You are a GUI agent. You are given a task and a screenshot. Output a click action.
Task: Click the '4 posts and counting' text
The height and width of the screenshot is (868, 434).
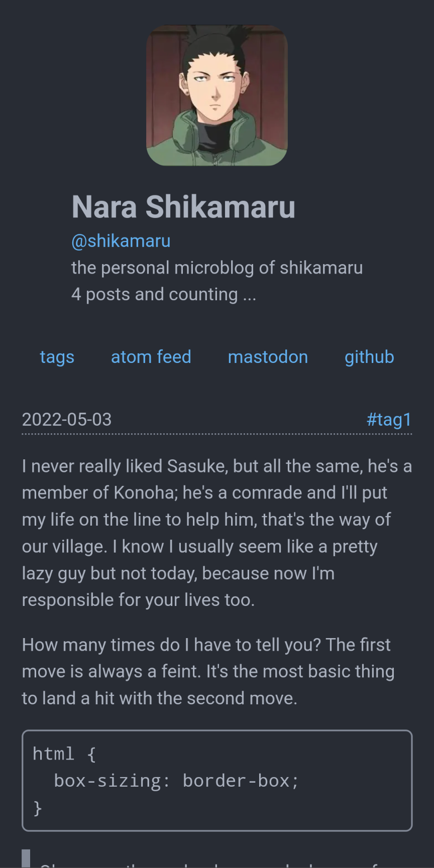(x=164, y=295)
